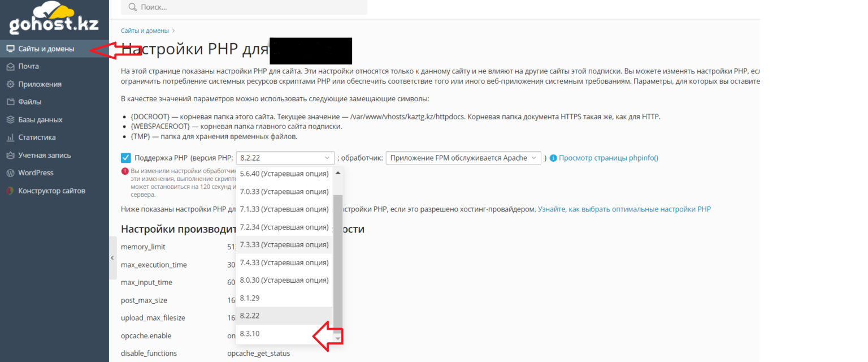The width and height of the screenshot is (868, 362).
Task: Open Учетная запись in the sidebar
Action: point(44,155)
